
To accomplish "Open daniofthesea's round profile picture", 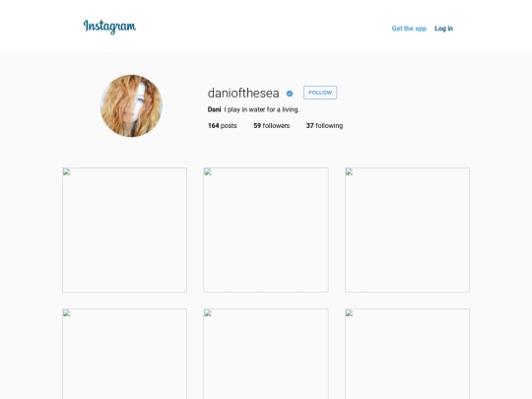I will (x=131, y=105).
